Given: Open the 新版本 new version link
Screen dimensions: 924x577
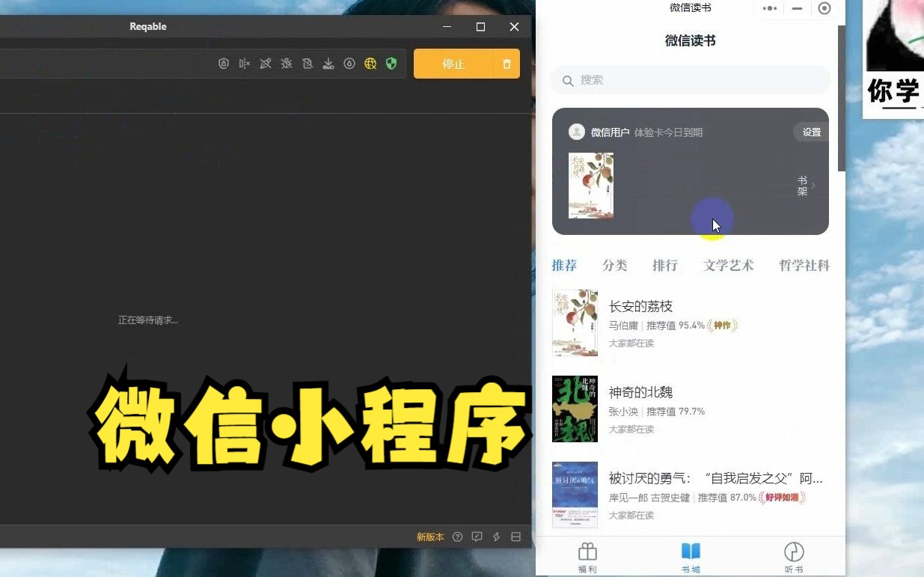Looking at the screenshot, I should tap(430, 537).
